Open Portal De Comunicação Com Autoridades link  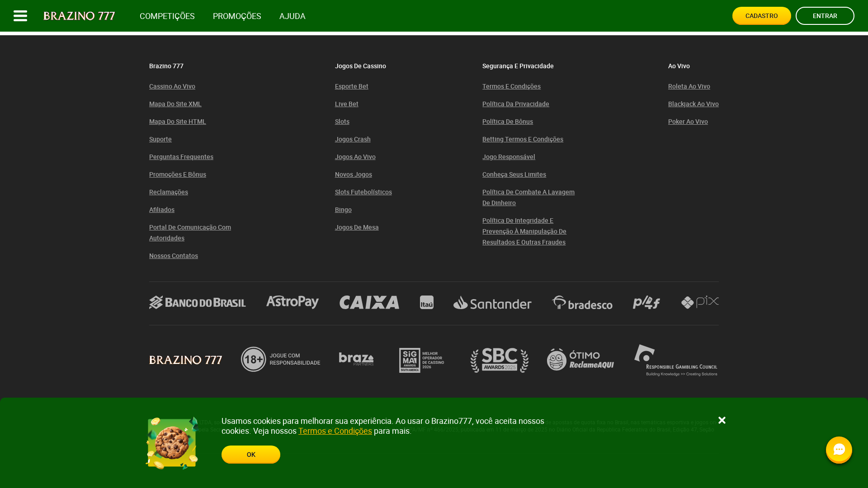[190, 233]
